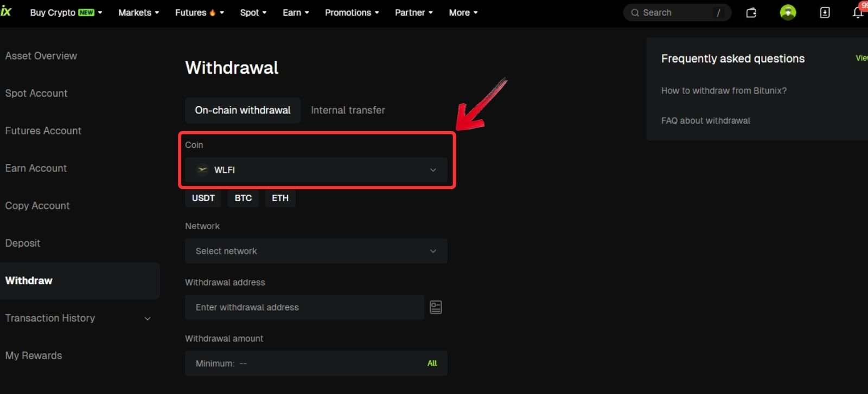Go to Spot Account in sidebar
The image size is (868, 394).
(36, 93)
